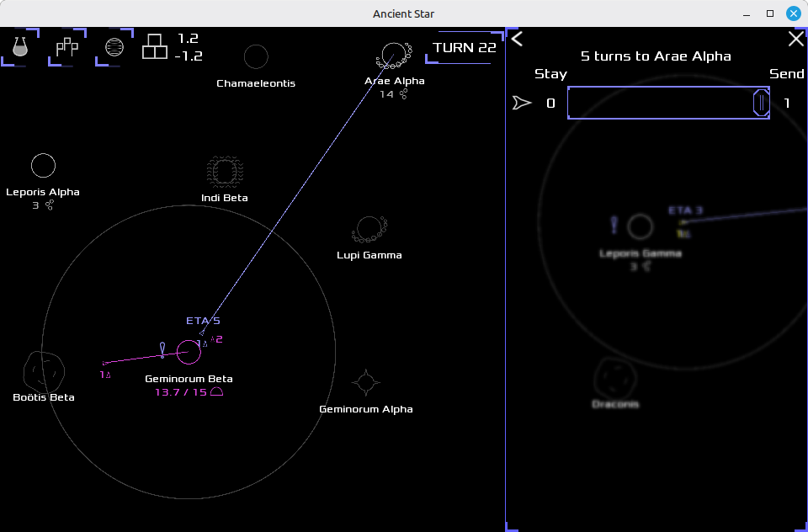Click the stacked boxes production icon
The height and width of the screenshot is (532, 808).
(155, 47)
